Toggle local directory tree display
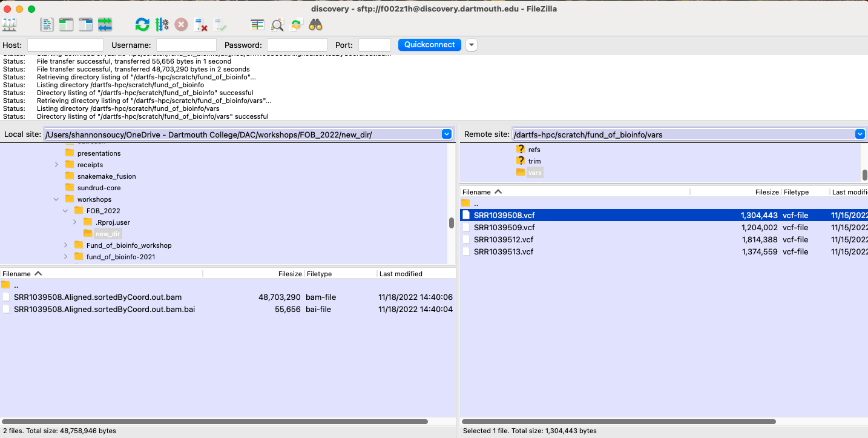Screen dimensions: 868x438 (x=66, y=25)
